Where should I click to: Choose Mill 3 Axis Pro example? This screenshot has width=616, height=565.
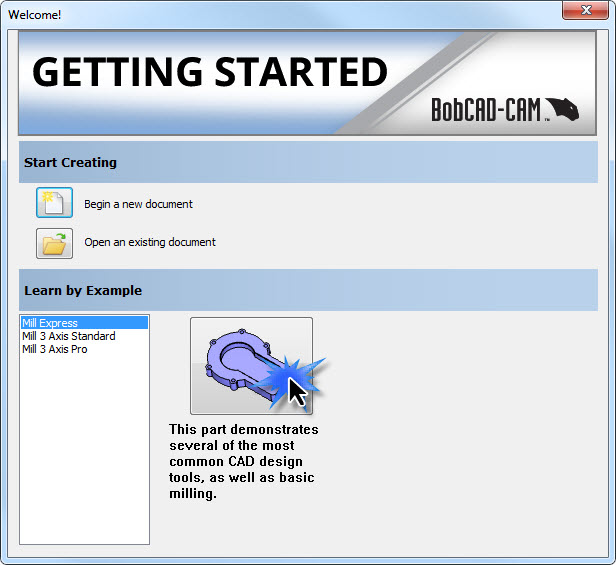tap(84, 349)
